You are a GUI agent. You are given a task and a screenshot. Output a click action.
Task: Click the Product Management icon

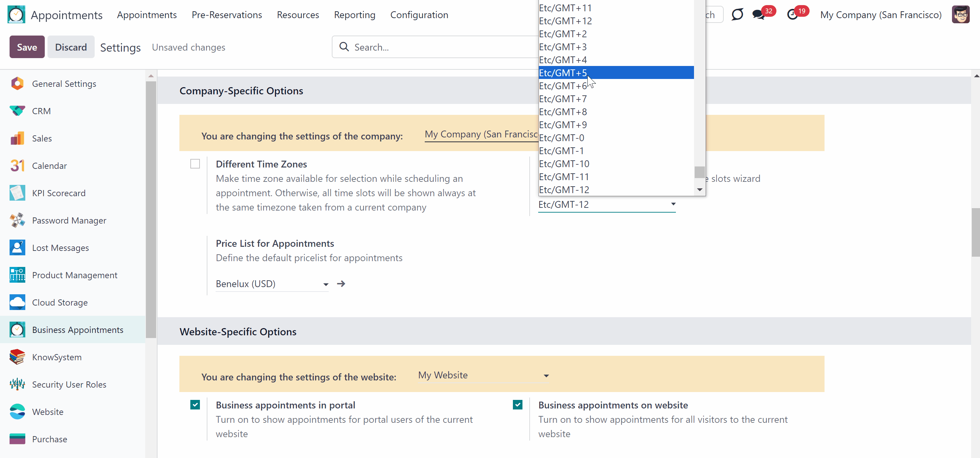click(x=17, y=275)
